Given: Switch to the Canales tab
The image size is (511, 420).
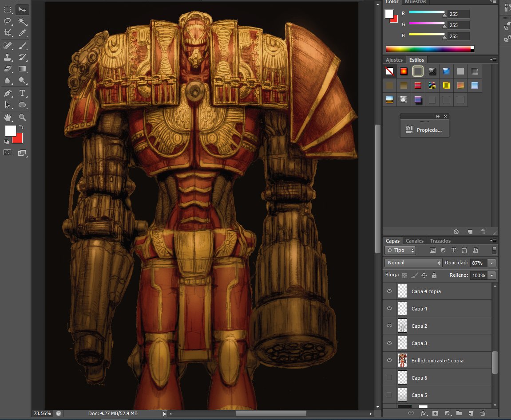Looking at the screenshot, I should pos(415,241).
